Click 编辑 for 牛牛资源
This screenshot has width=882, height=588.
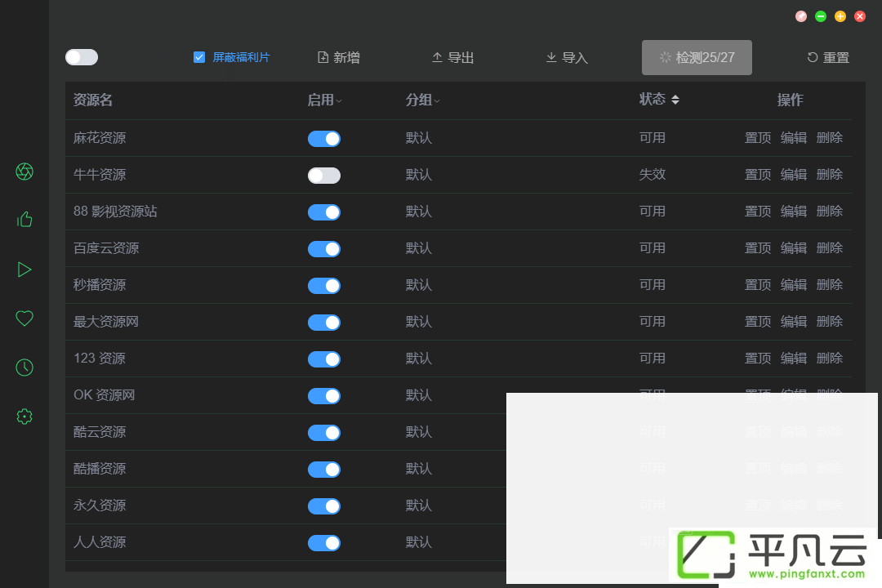pyautogui.click(x=794, y=175)
